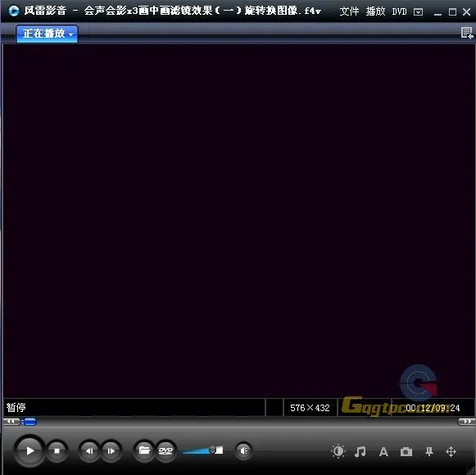Open the 播放 menu
Image resolution: width=476 pixels, height=475 pixels.
(x=375, y=11)
